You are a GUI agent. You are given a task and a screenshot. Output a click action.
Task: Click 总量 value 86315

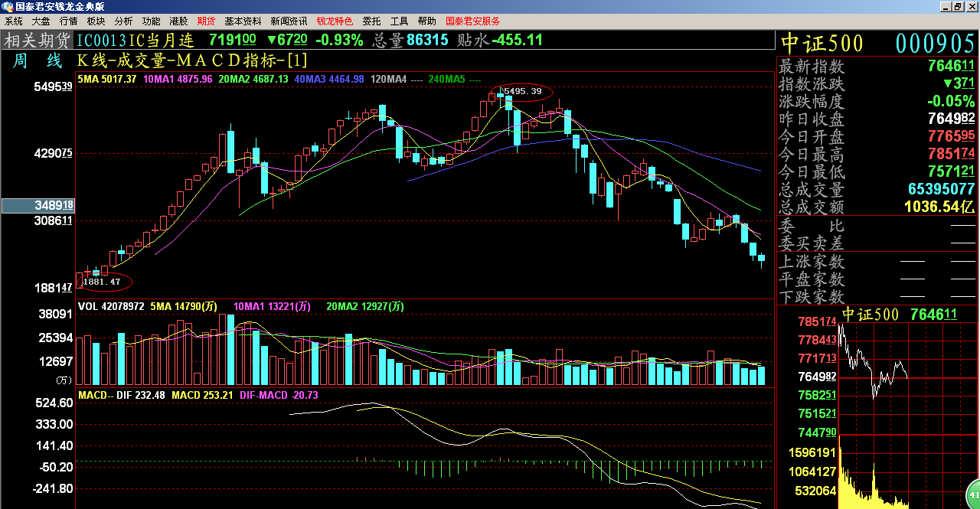pyautogui.click(x=427, y=40)
